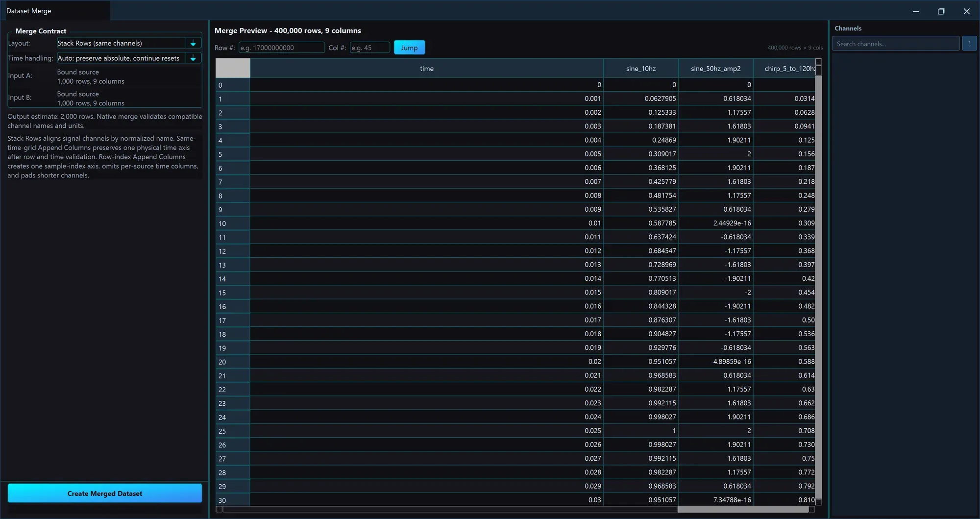Minimize the Dataset Merge window
The width and height of the screenshot is (980, 519).
[x=915, y=11]
